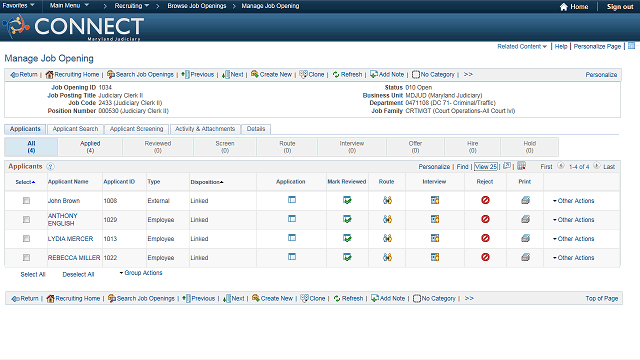Expand Other Actions for John Brown
This screenshot has height=360, width=640.
point(573,201)
